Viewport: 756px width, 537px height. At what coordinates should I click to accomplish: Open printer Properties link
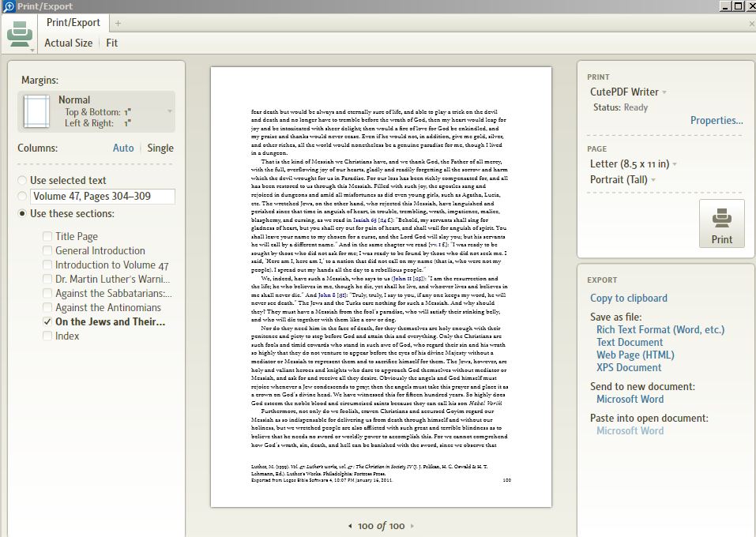(717, 121)
